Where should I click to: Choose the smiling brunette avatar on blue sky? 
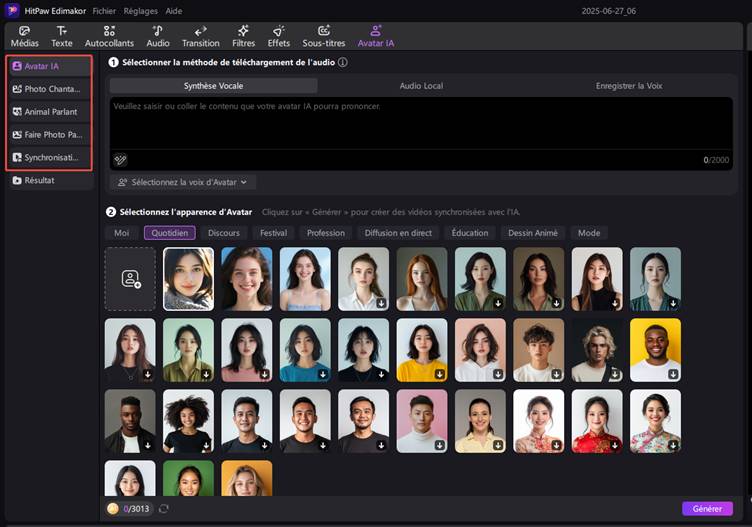pyautogui.click(x=247, y=279)
